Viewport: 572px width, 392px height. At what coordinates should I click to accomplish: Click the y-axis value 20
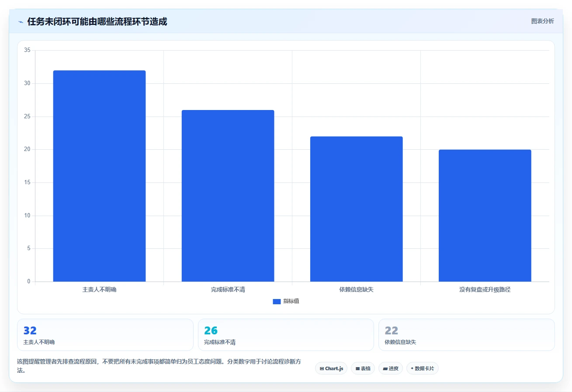(x=27, y=149)
